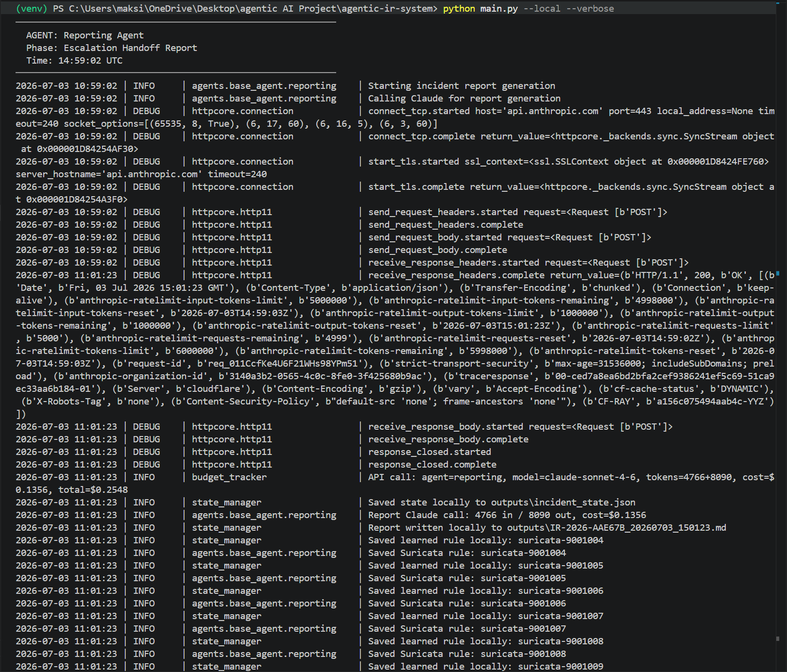Viewport: 787px width, 672px height.
Task: Click the 'max-age=31536000' security header value
Action: (x=598, y=364)
